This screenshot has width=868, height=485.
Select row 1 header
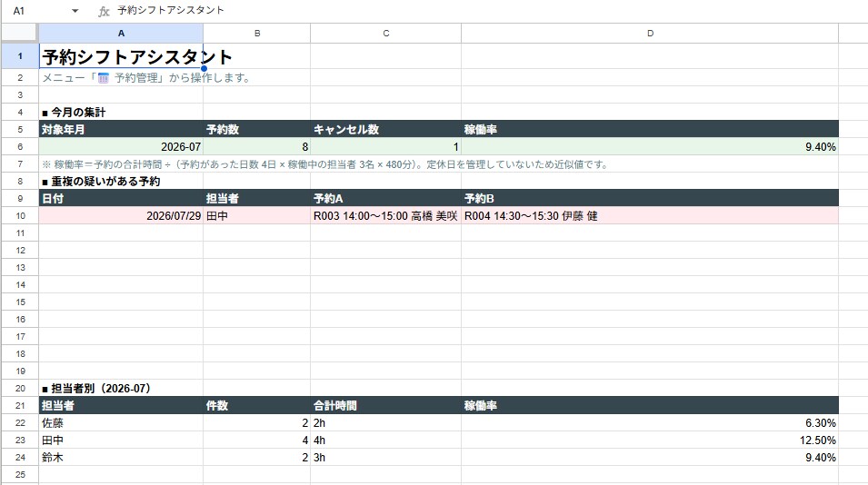[x=20, y=55]
